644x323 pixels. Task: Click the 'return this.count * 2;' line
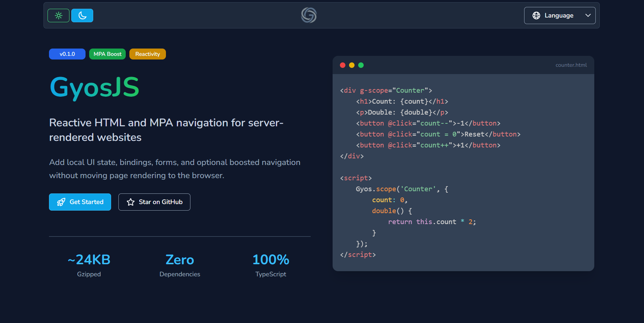(x=432, y=222)
